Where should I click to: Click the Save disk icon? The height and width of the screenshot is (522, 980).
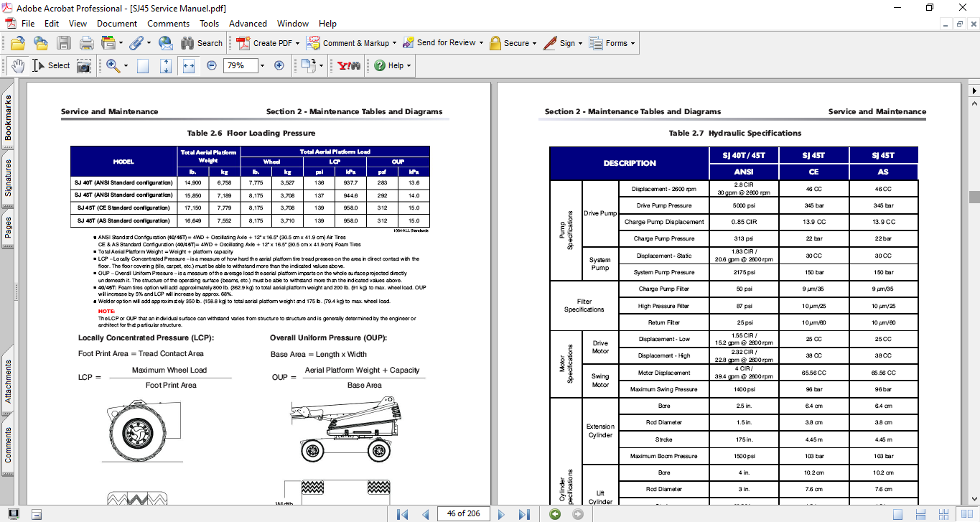64,43
